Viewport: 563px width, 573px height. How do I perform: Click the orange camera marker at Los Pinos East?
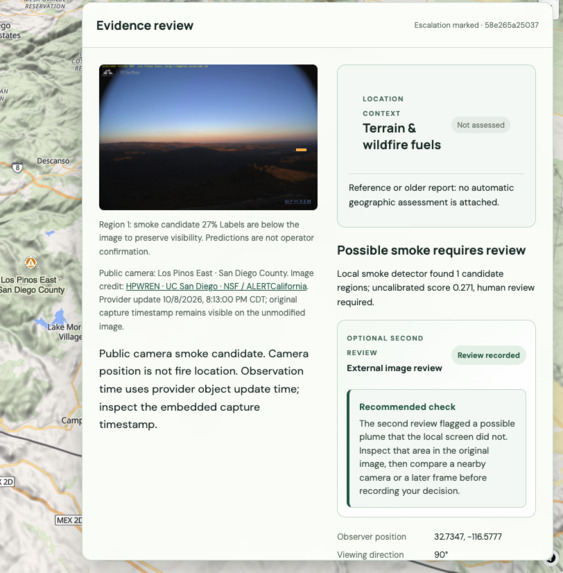point(31,262)
